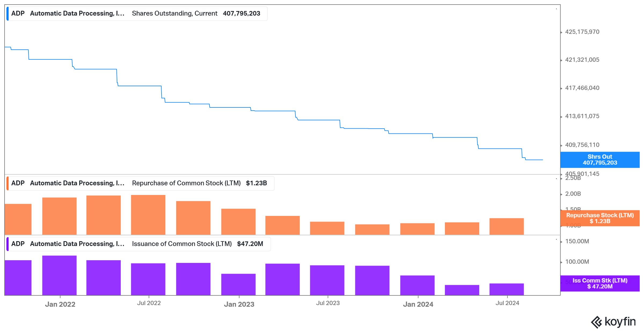Click the Jul 2023 date axis label
The image size is (644, 333).
(x=328, y=303)
